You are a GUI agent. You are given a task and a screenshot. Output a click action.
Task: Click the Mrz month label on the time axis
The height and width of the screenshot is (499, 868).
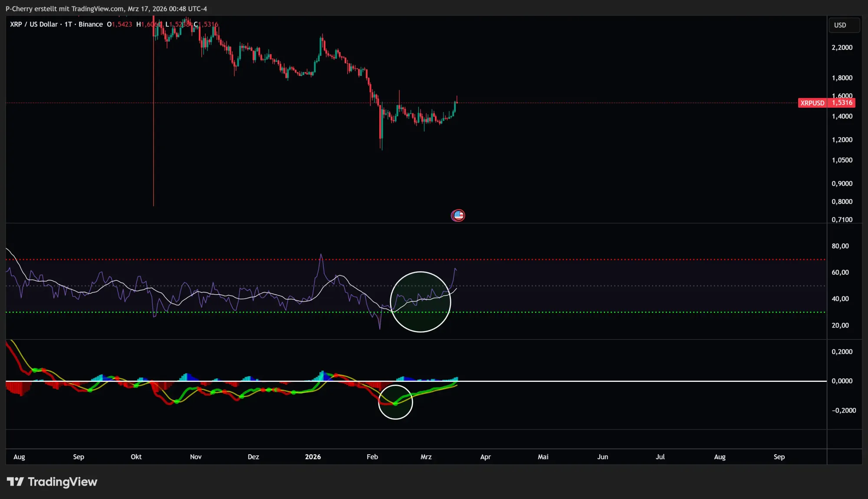point(426,456)
